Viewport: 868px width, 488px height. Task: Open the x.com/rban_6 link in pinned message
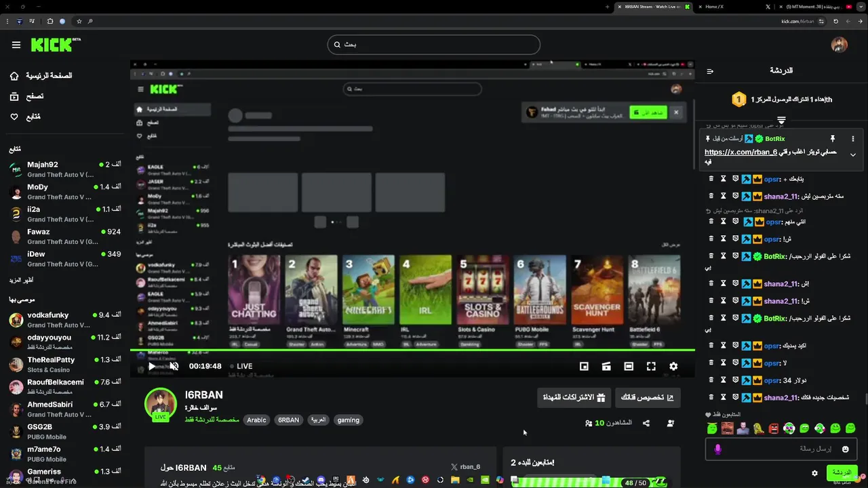741,152
